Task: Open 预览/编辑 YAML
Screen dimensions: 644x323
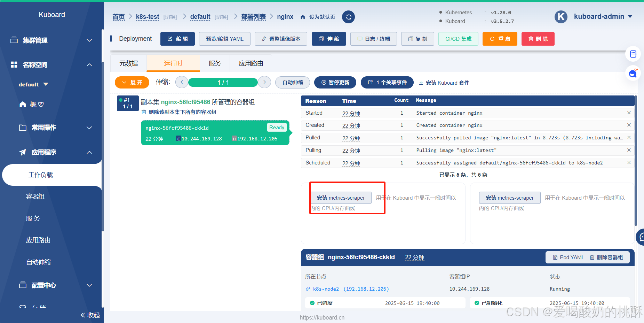Action: 225,39
